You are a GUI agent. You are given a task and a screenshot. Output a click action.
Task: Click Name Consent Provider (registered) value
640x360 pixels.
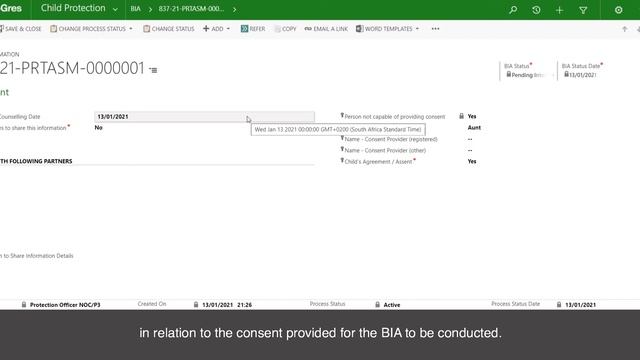(x=470, y=139)
